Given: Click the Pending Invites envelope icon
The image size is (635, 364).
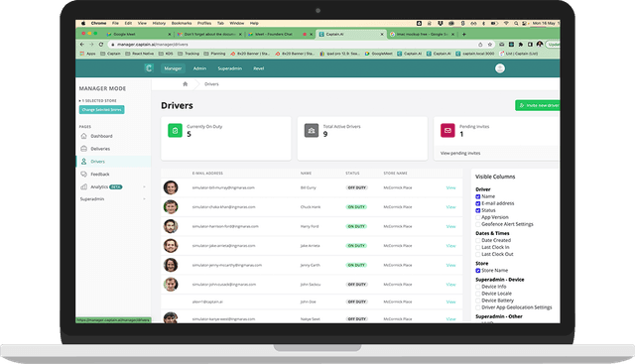Looking at the screenshot, I should 447,130.
